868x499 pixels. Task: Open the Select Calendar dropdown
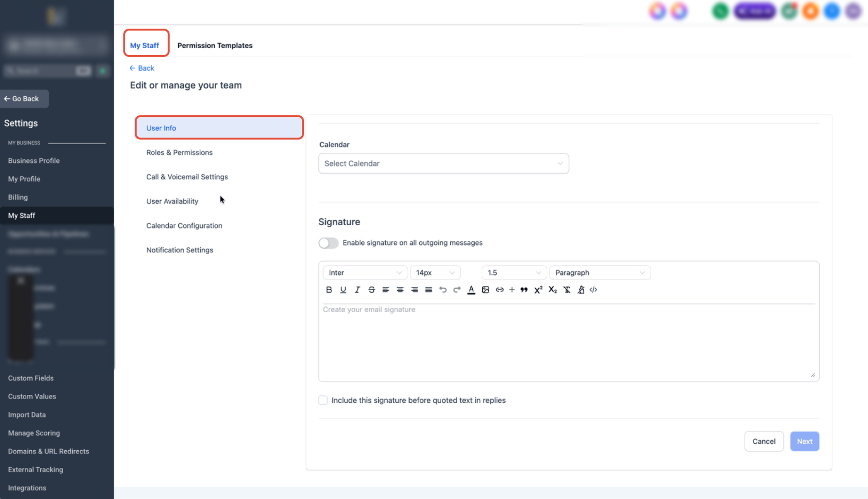[x=444, y=164]
